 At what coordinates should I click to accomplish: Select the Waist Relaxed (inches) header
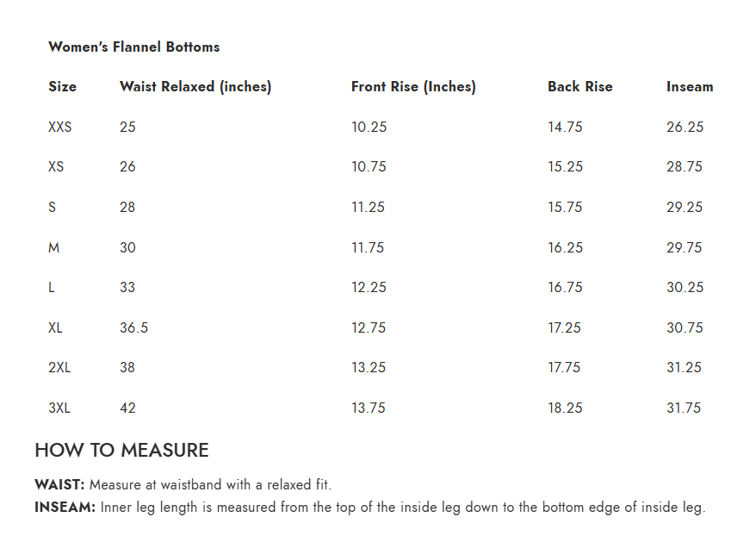point(195,86)
